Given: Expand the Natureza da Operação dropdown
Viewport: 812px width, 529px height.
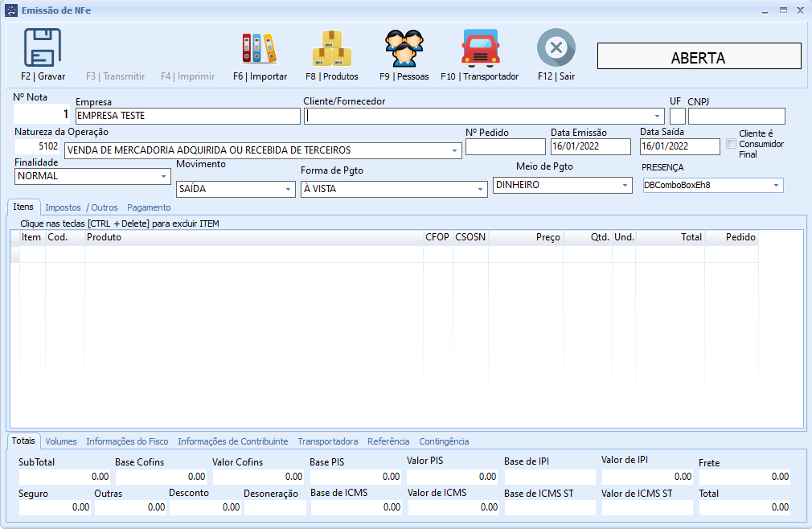Looking at the screenshot, I should [454, 150].
